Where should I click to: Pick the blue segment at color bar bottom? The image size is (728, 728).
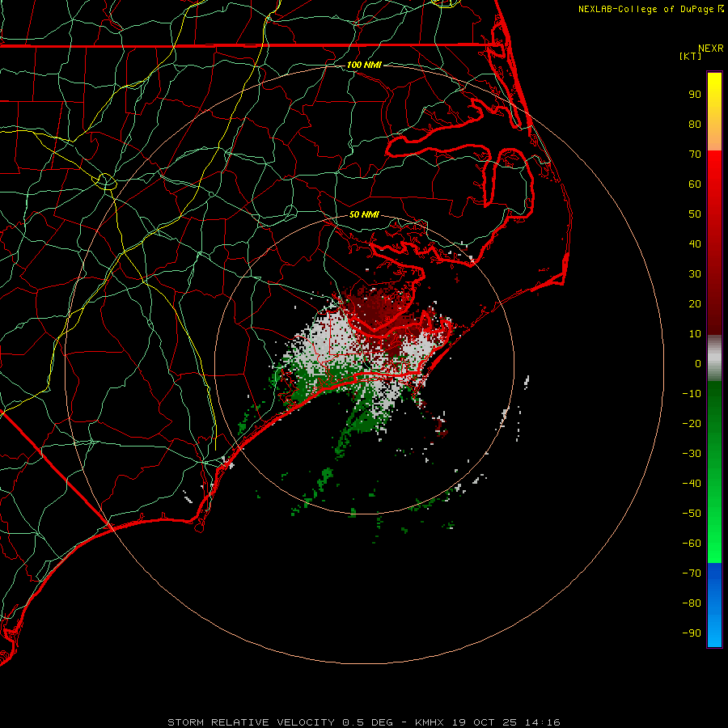point(714,605)
